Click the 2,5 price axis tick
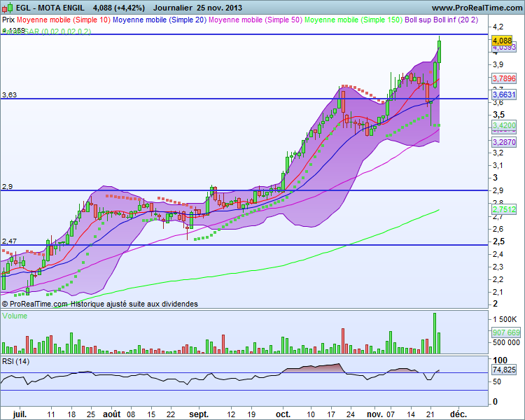This screenshot has height=420, width=525. pyautogui.click(x=498, y=241)
